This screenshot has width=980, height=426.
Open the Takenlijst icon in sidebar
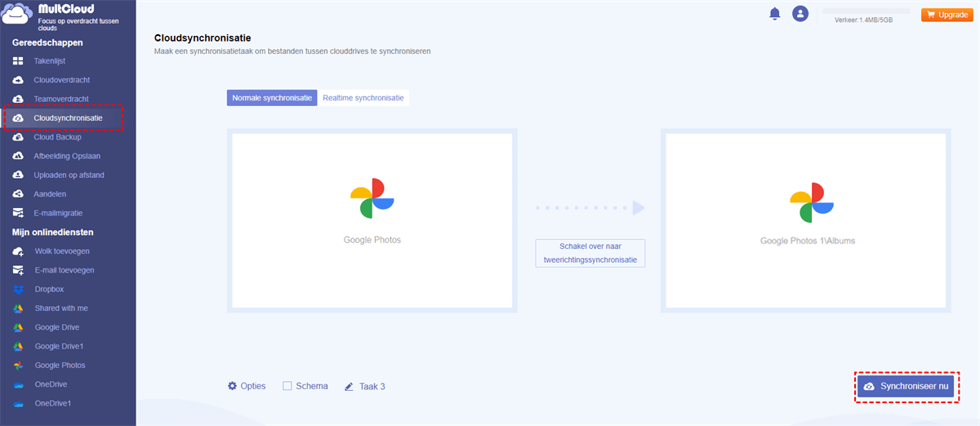point(18,61)
